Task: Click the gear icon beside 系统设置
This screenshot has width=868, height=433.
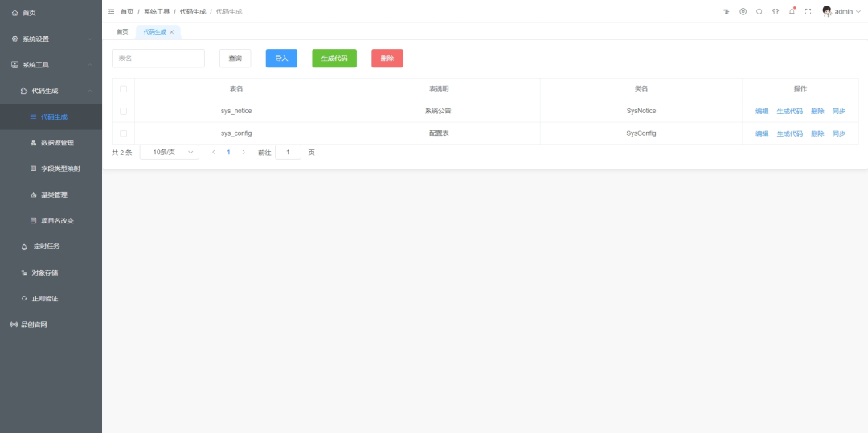Action: click(15, 39)
